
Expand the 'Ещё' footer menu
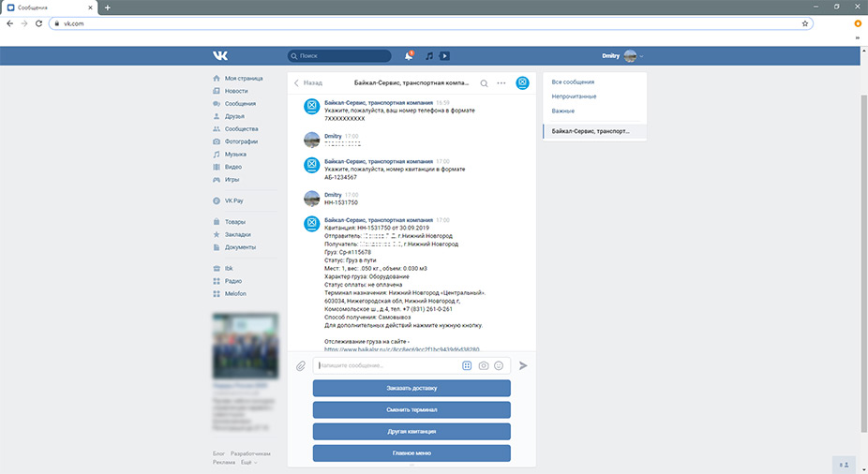pos(247,462)
